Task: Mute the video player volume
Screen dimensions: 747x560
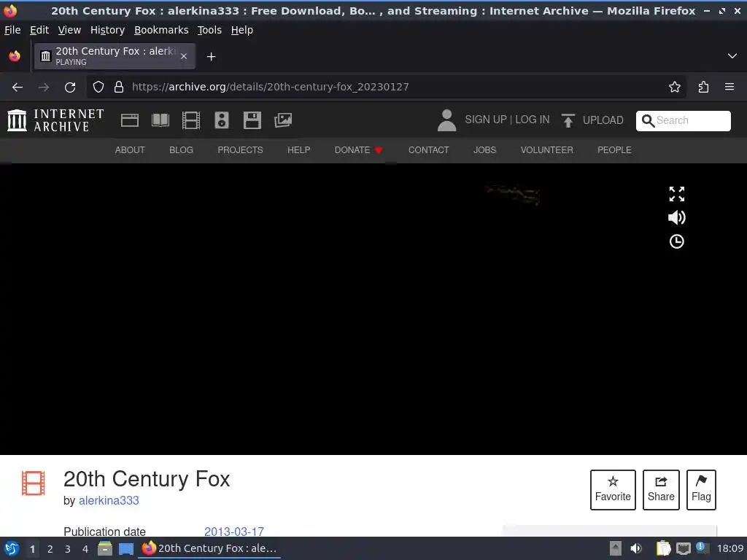Action: pos(676,217)
